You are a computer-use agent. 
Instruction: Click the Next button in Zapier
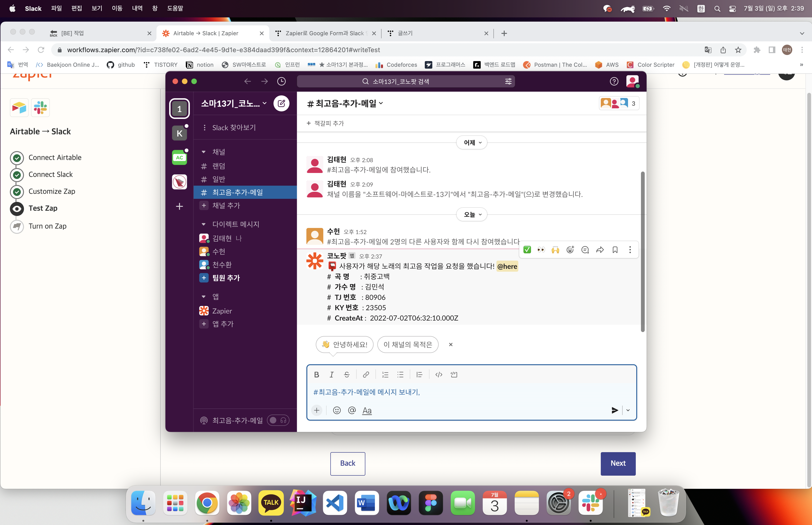[617, 463]
